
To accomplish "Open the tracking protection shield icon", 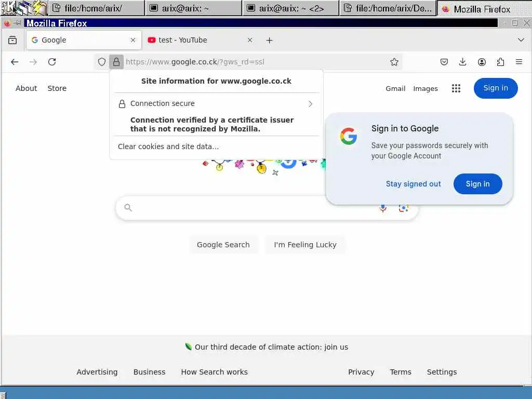I will click(x=102, y=62).
